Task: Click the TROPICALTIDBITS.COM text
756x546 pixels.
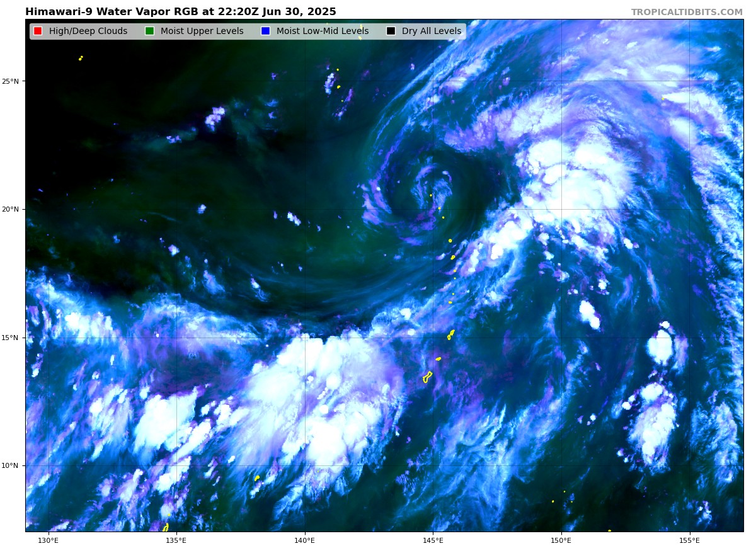Action: [687, 13]
